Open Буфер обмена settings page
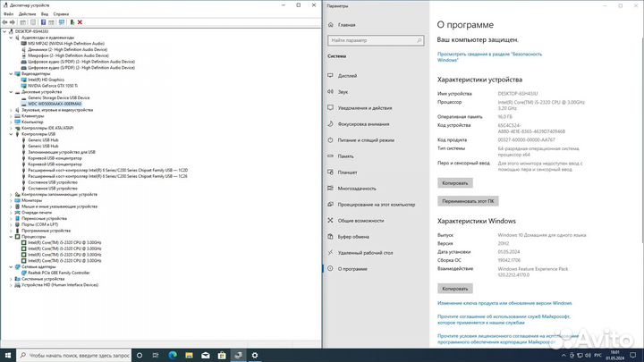Screen dimensions: 644x362 [x=353, y=237]
